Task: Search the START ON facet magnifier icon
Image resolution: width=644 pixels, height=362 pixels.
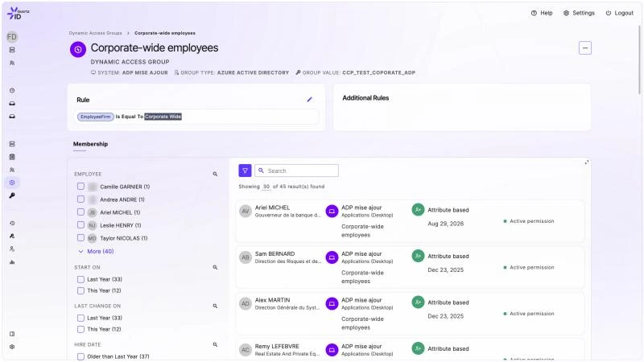Action: point(215,267)
